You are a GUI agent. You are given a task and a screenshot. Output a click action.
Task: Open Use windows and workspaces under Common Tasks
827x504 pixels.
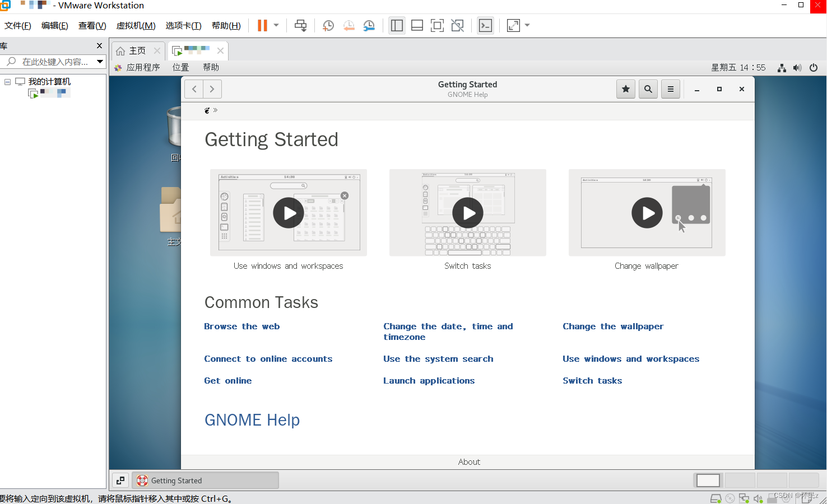point(631,359)
